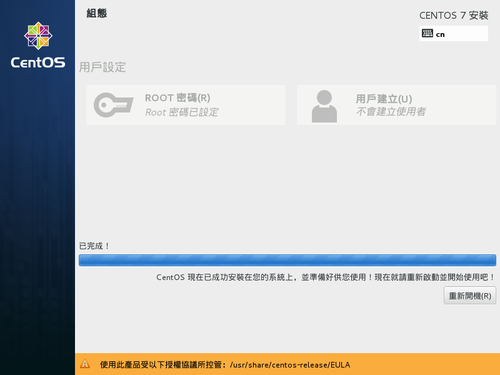Click the keyboard layout icon
This screenshot has width=500, height=375.
tap(427, 33)
